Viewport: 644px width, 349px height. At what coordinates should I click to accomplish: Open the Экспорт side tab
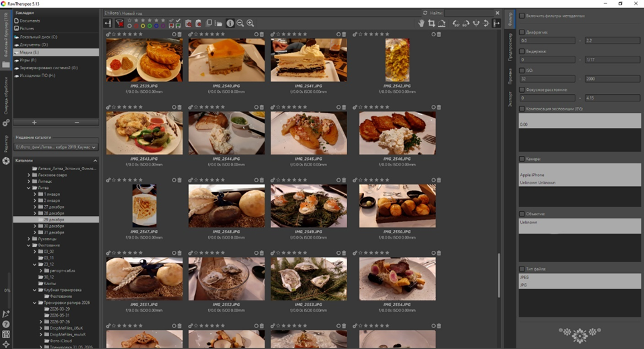click(x=510, y=99)
